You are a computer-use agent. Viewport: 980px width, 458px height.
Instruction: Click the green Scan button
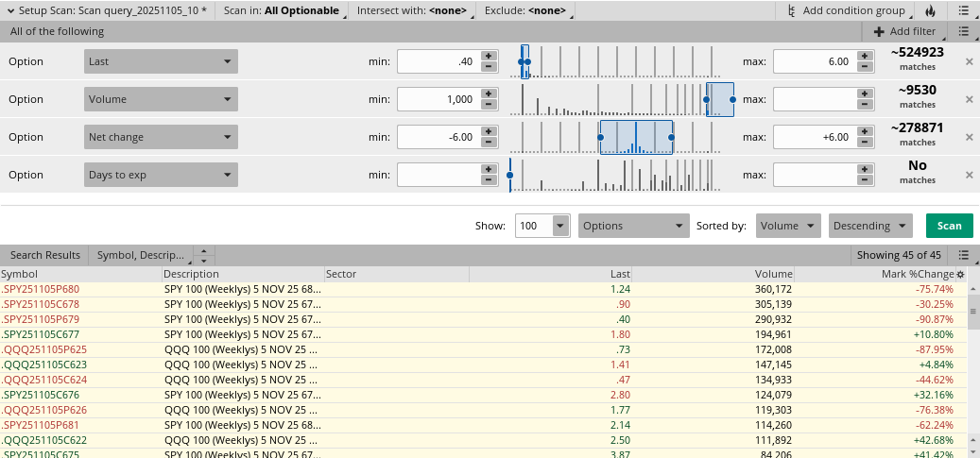coord(949,226)
